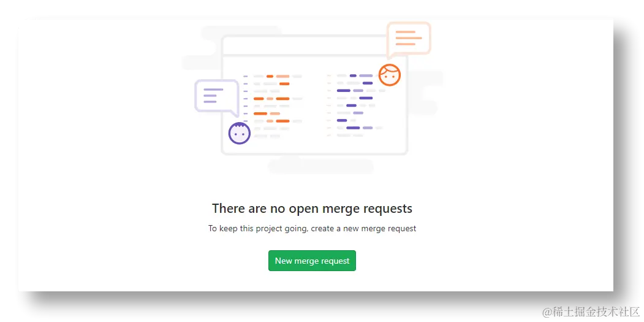Click the purple text lines inside purple bubble
Image resolution: width=644 pixels, height=322 pixels.
point(213,96)
